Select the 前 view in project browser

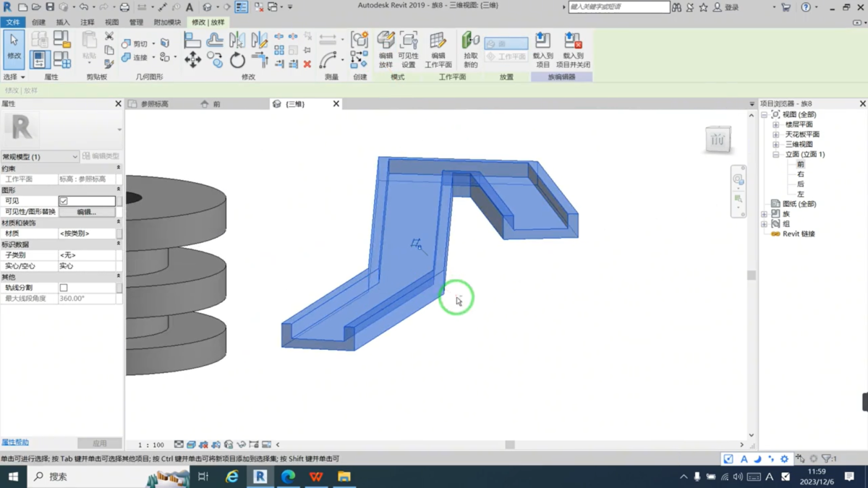[x=801, y=165]
